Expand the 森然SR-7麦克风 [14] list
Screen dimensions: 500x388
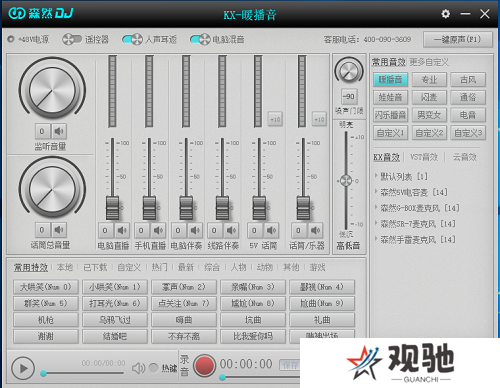tap(376, 223)
